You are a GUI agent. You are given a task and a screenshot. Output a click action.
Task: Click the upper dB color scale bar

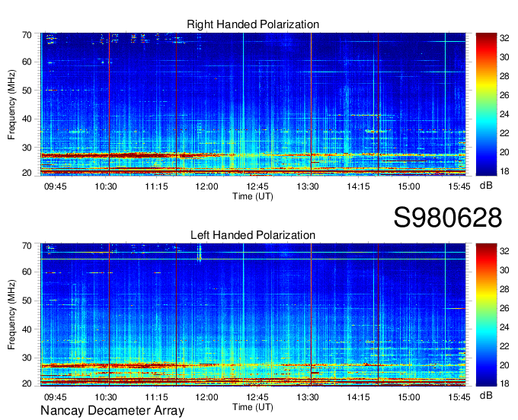point(486,104)
